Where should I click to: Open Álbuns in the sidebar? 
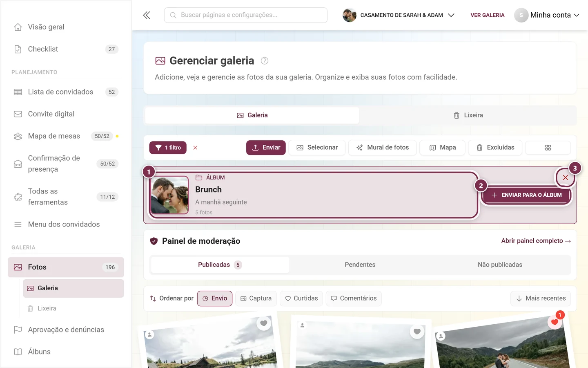(x=66, y=352)
